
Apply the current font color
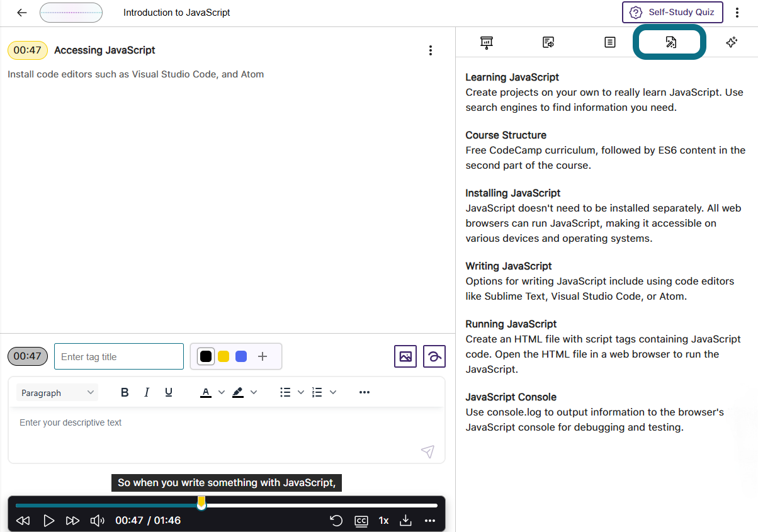tap(206, 392)
